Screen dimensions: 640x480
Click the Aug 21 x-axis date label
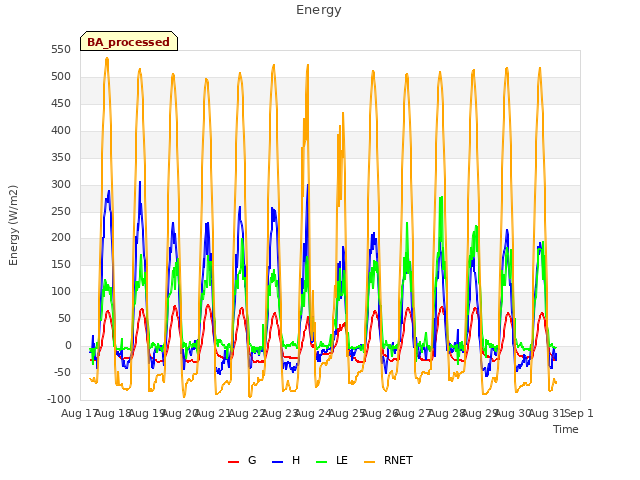pyautogui.click(x=213, y=413)
